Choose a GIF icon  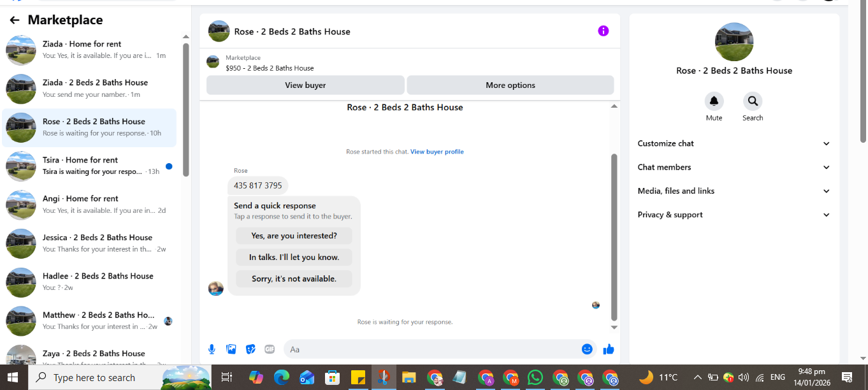[270, 349]
